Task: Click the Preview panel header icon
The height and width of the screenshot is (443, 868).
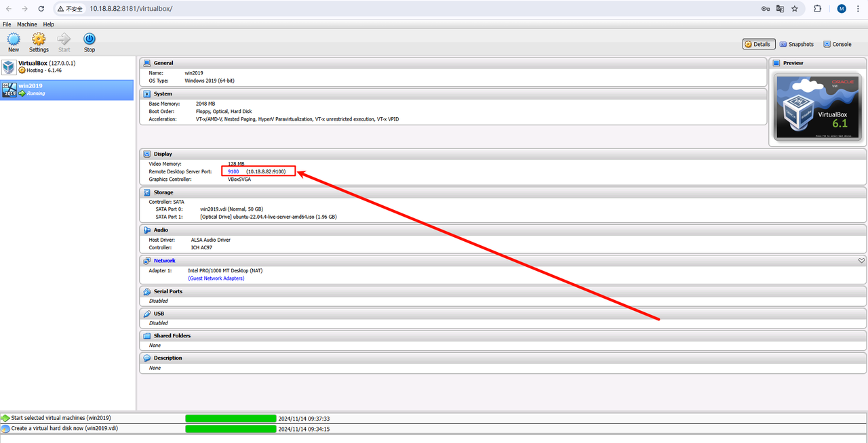Action: (x=777, y=63)
